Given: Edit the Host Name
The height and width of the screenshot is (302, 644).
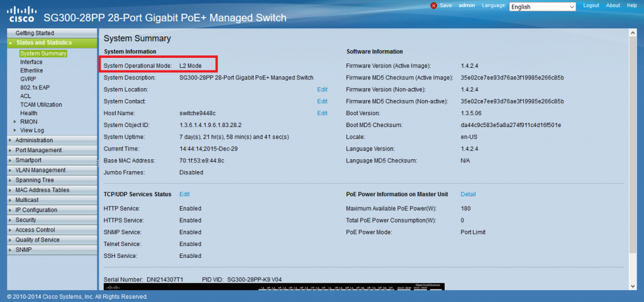Looking at the screenshot, I should (x=322, y=113).
